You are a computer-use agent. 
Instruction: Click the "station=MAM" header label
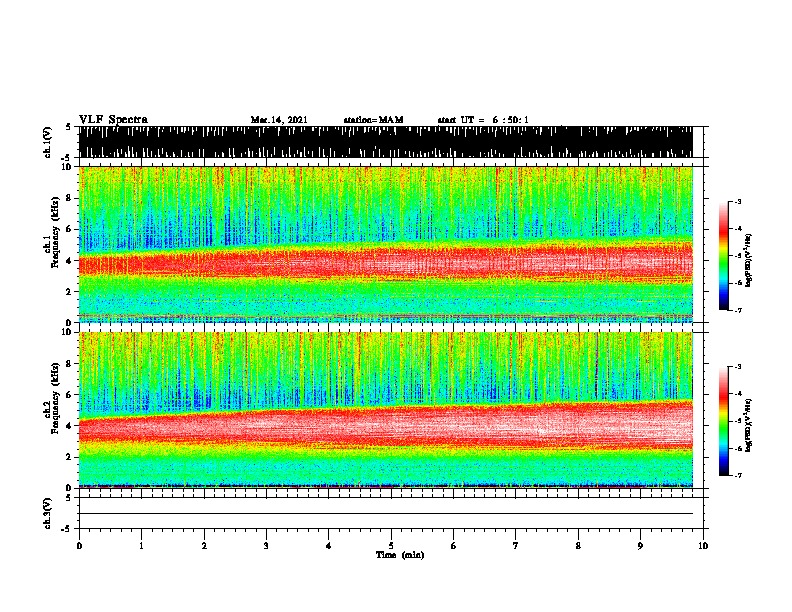[373, 120]
